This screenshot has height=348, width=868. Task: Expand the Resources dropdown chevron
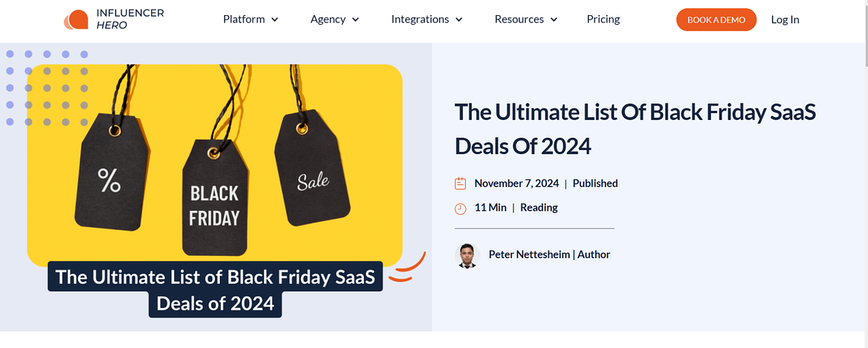coord(554,20)
